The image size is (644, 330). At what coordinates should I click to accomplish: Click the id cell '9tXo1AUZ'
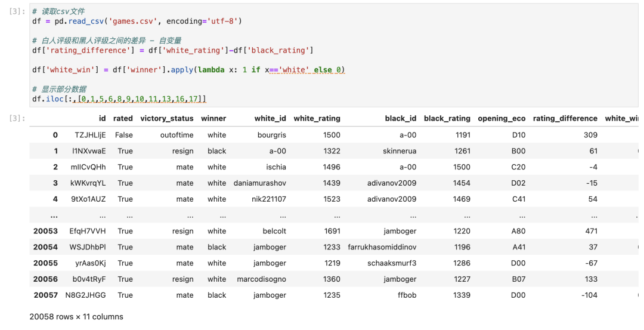point(88,199)
